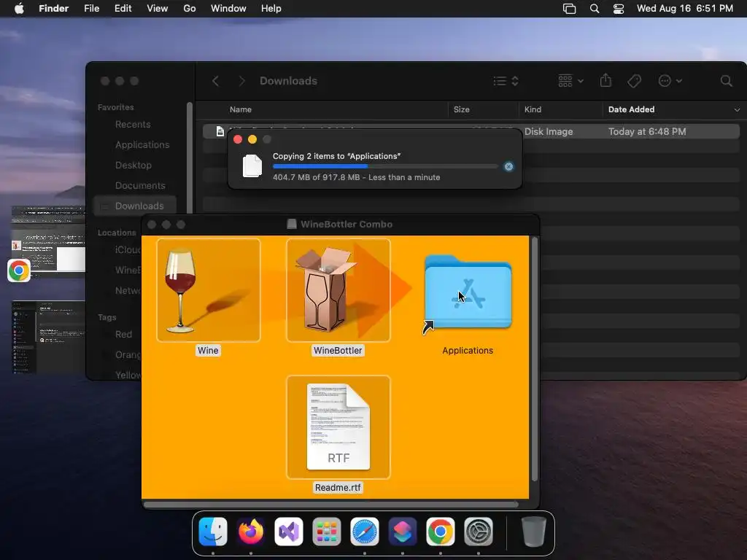Open the Edit menu
This screenshot has width=747, height=560.
click(123, 9)
